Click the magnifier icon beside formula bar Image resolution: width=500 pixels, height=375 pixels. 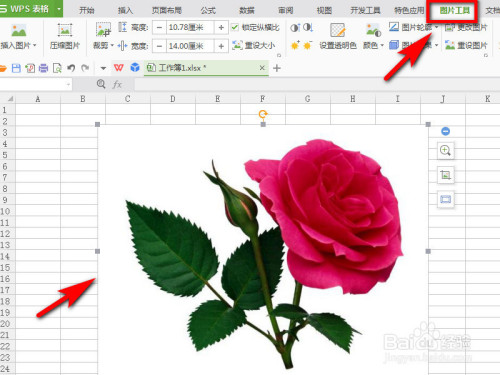coord(101,84)
